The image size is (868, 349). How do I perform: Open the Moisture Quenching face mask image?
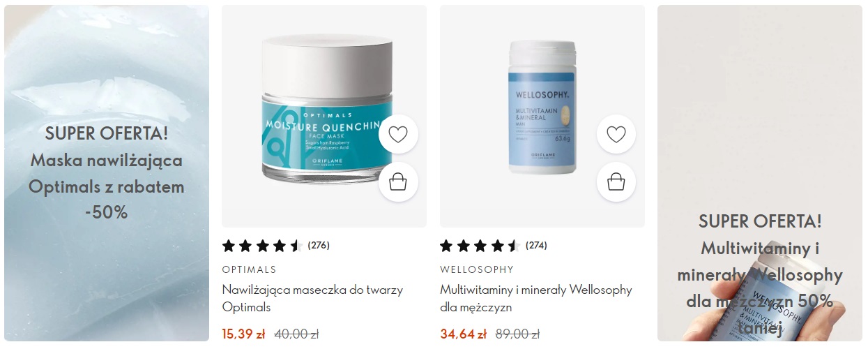click(x=324, y=116)
